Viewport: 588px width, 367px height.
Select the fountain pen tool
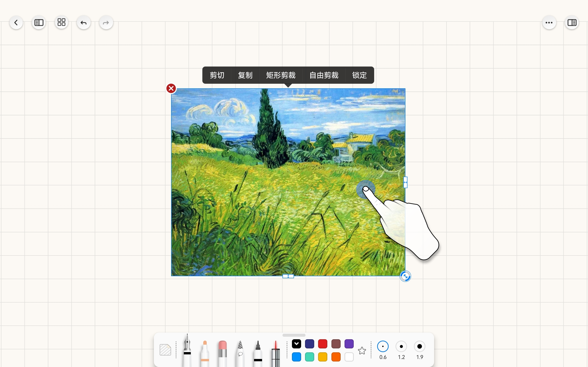187,350
